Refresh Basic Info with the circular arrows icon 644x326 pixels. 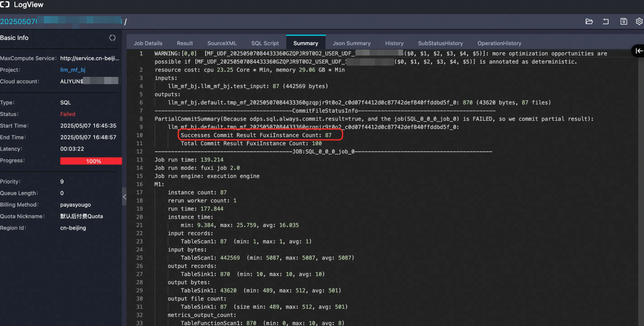click(112, 38)
